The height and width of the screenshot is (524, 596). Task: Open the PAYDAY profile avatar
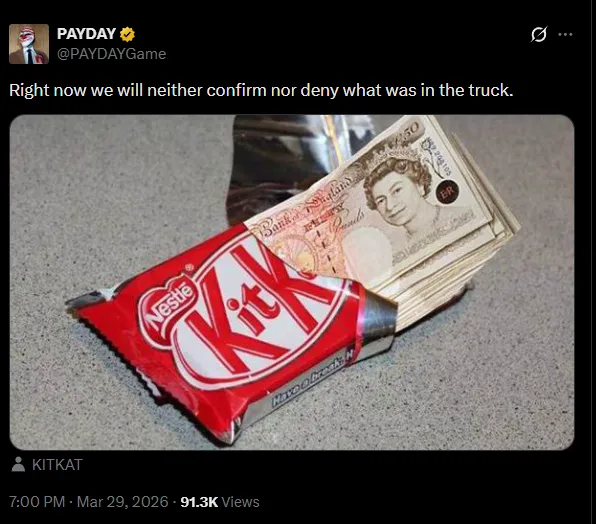[x=29, y=44]
